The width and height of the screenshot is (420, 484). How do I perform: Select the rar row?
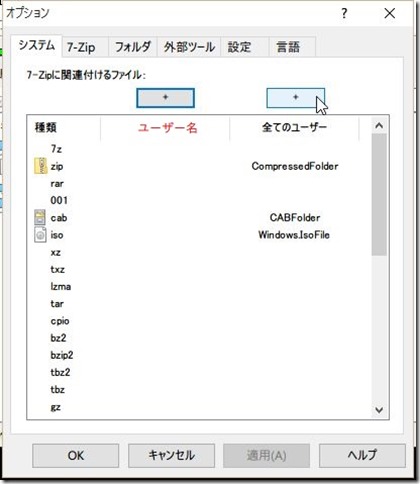click(57, 183)
